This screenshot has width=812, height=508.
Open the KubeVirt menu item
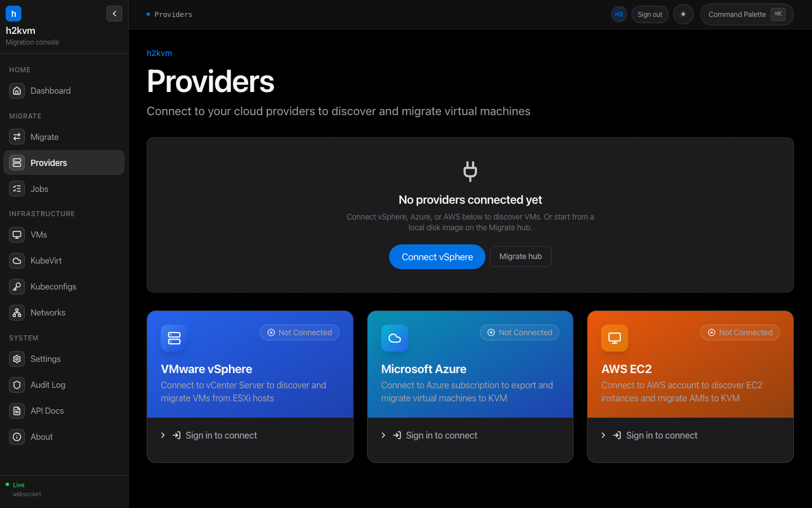(x=64, y=261)
